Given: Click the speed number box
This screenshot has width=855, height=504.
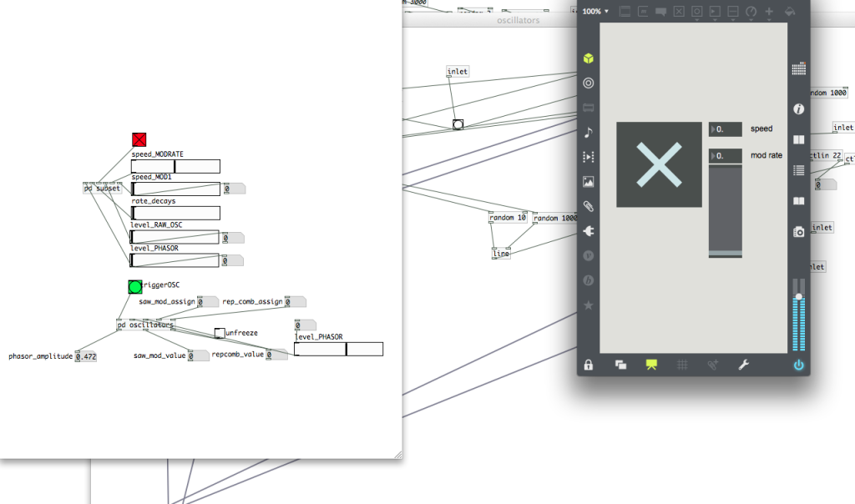Looking at the screenshot, I should (725, 129).
